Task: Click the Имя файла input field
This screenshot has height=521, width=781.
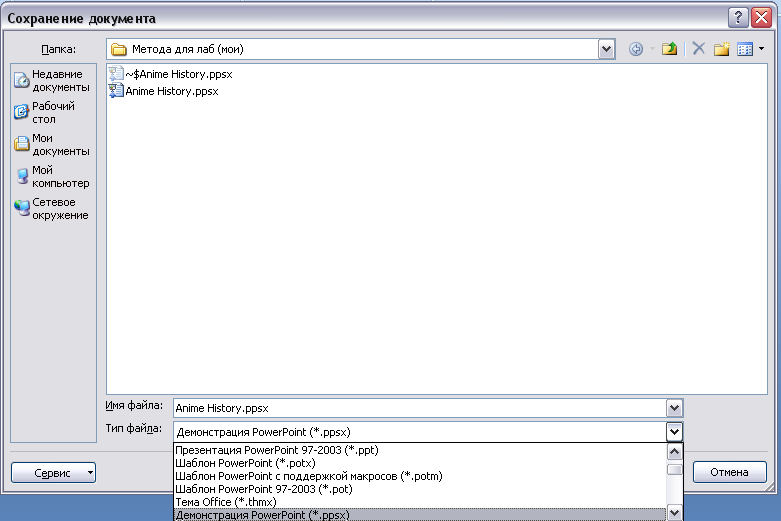Action: (x=419, y=408)
